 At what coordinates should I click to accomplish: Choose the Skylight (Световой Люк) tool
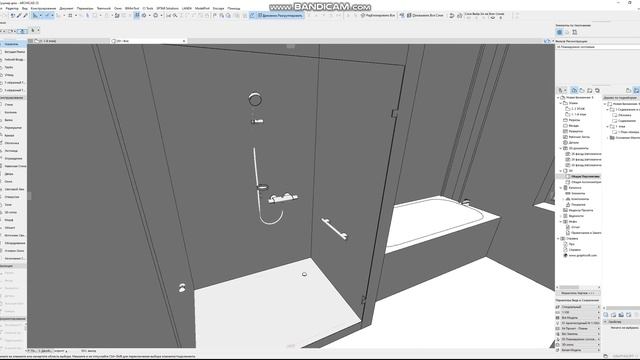pos(13,189)
